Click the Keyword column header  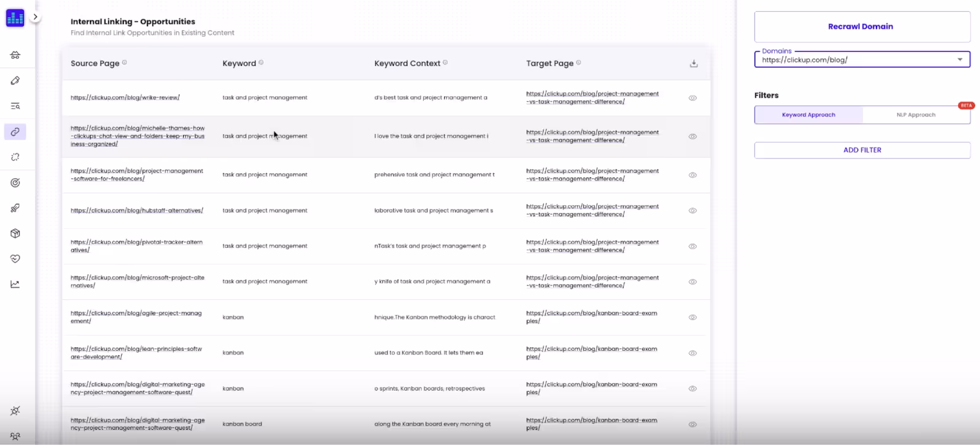(x=239, y=63)
